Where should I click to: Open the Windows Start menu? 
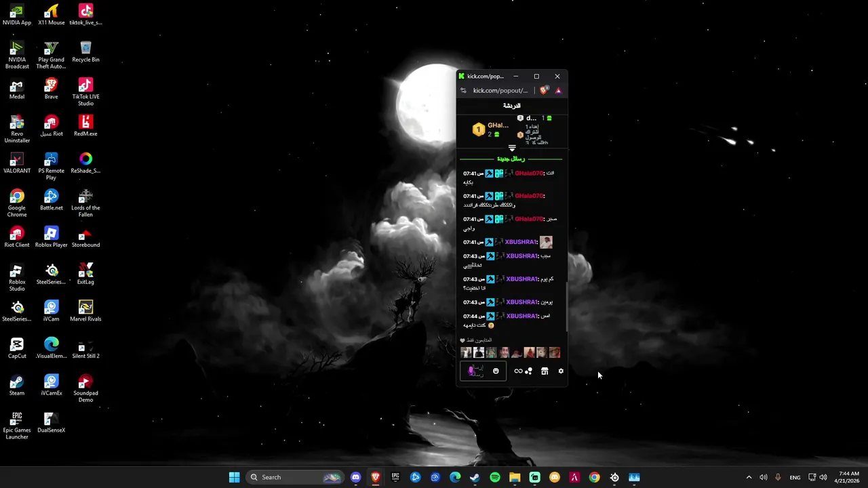tap(234, 477)
